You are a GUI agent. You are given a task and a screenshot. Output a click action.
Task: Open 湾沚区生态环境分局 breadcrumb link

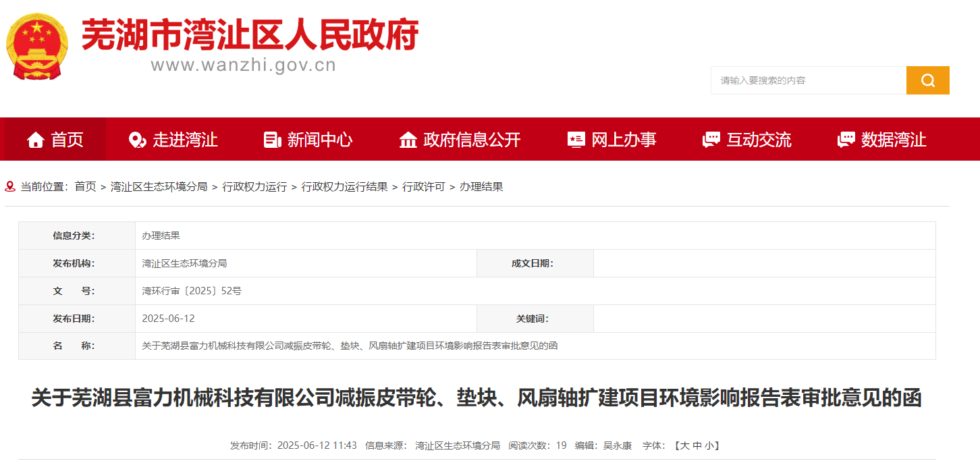coord(159,187)
